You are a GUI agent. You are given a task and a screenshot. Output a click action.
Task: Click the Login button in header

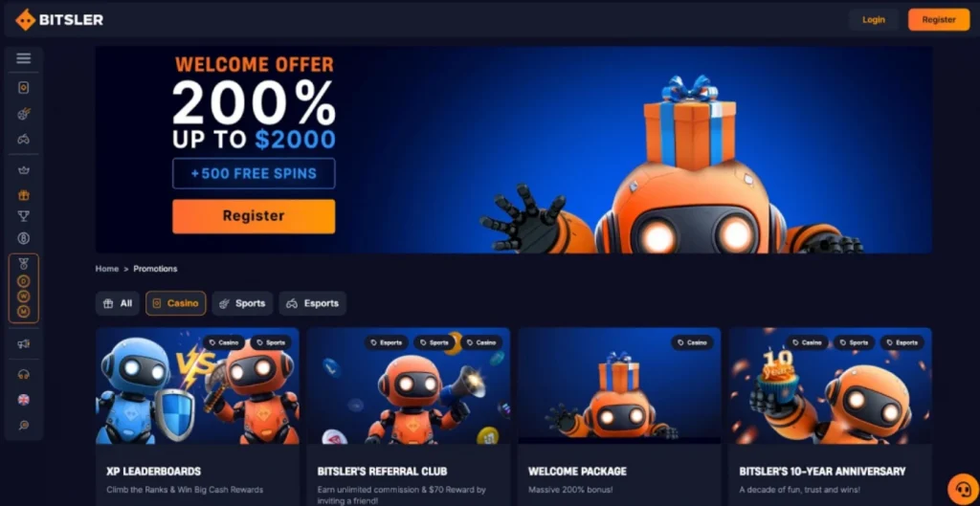pyautogui.click(x=873, y=19)
